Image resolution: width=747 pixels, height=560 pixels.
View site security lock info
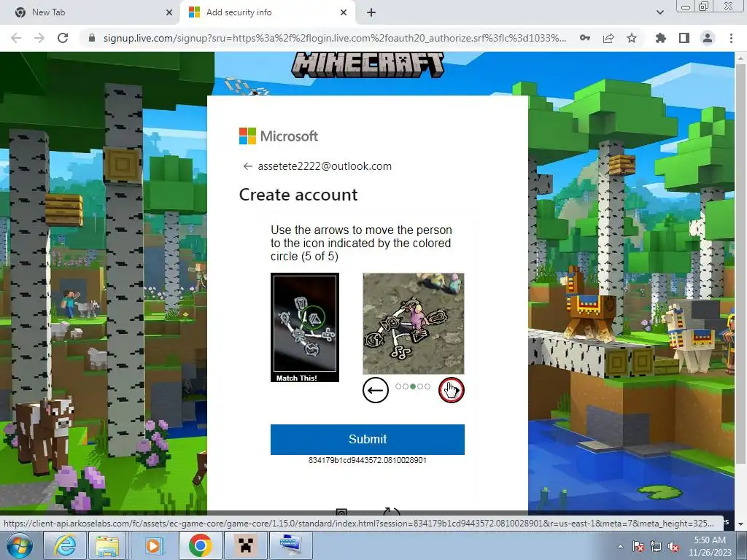tap(92, 38)
